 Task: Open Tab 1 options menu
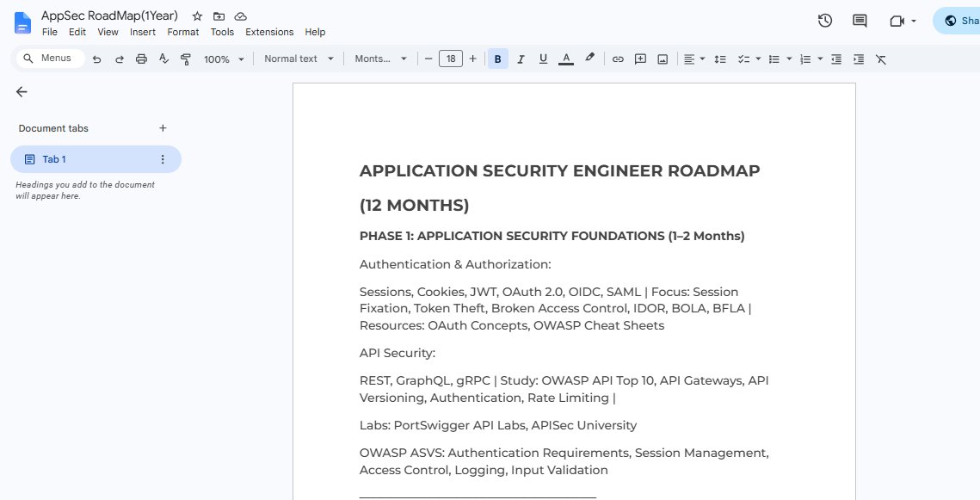point(163,159)
